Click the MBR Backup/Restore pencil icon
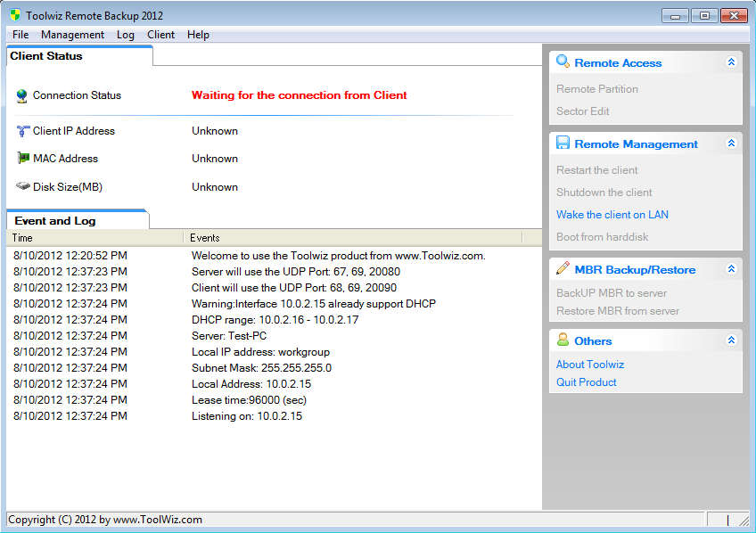 click(563, 268)
